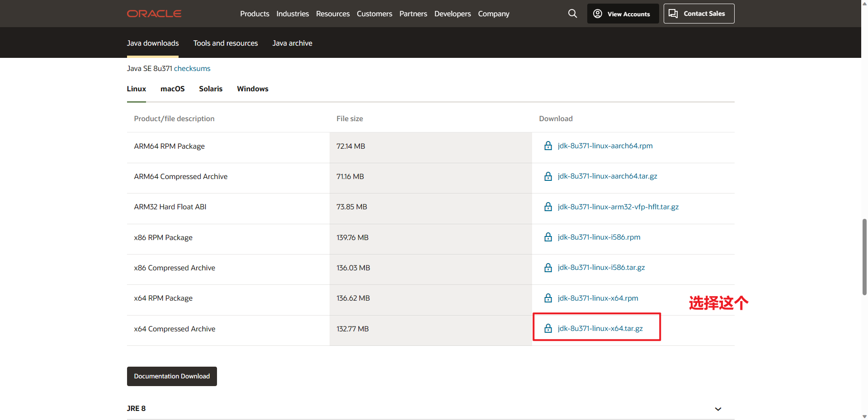
Task: Click the View Accounts user icon
Action: (598, 14)
